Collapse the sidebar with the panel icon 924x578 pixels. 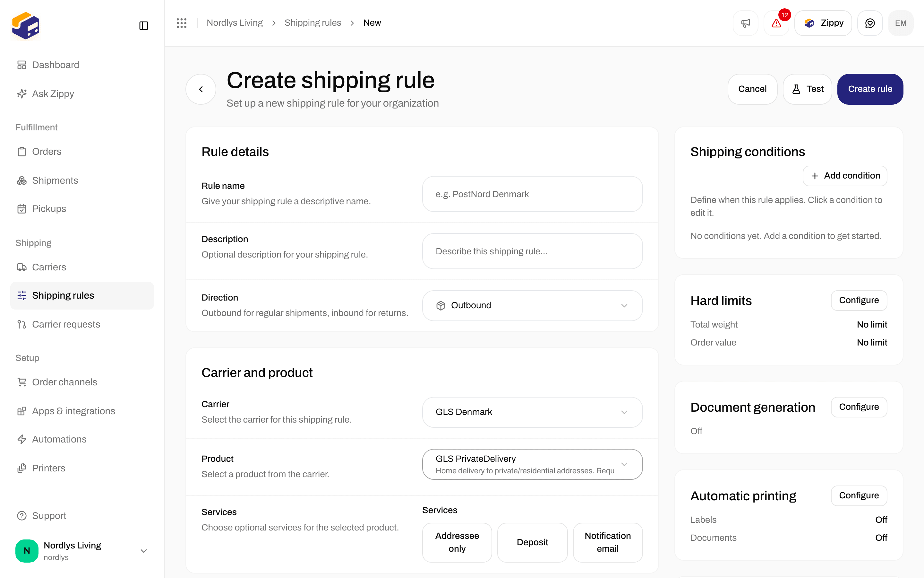click(143, 26)
